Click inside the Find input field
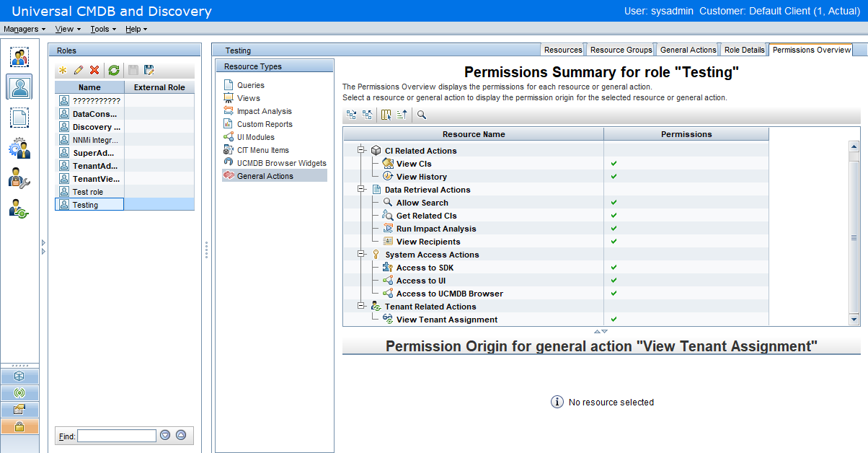This screenshot has width=868, height=453. point(115,435)
